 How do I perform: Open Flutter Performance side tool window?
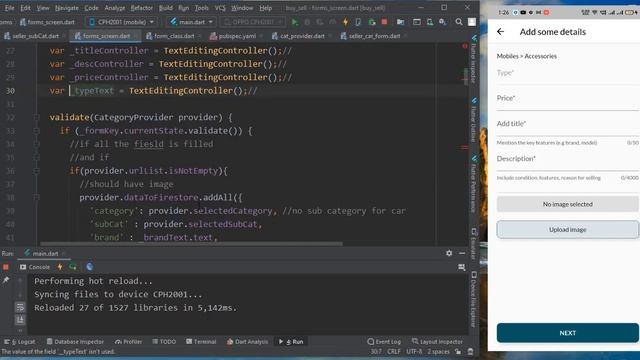[x=473, y=184]
